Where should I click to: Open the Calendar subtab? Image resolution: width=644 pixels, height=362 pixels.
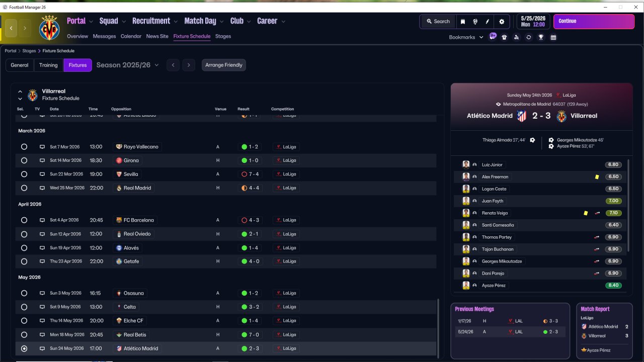[x=131, y=36]
